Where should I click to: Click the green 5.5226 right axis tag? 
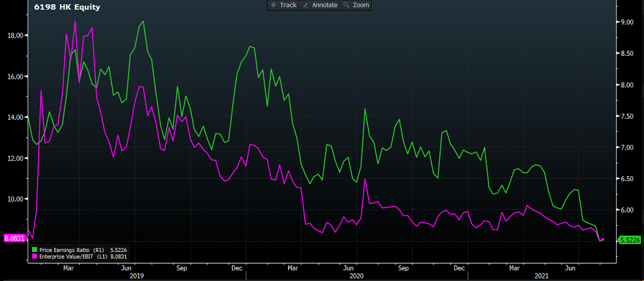pyautogui.click(x=629, y=240)
